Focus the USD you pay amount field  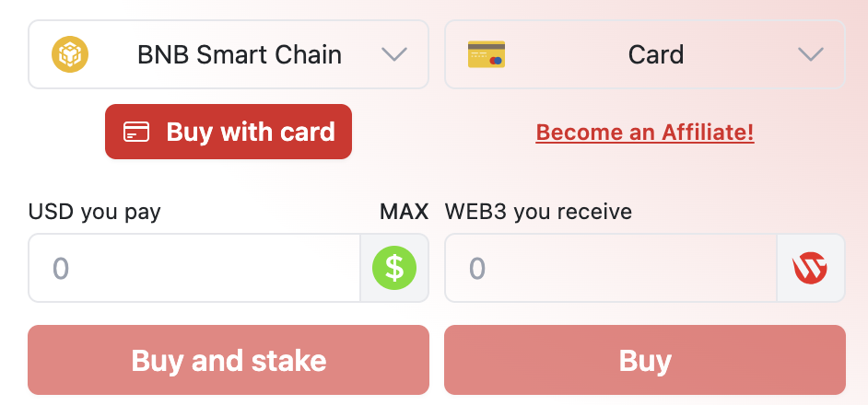[x=194, y=268]
